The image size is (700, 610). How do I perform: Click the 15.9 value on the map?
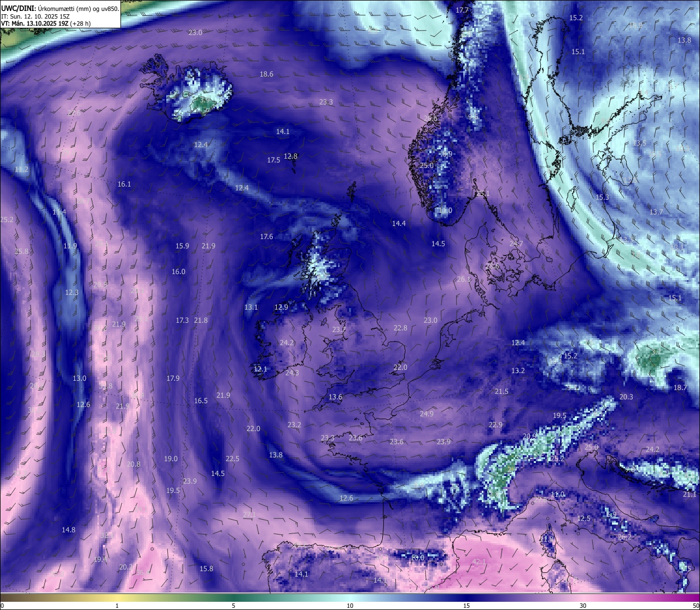[x=182, y=246]
